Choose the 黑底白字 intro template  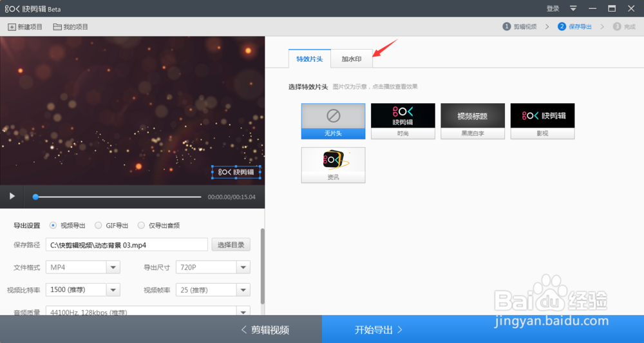click(x=473, y=121)
